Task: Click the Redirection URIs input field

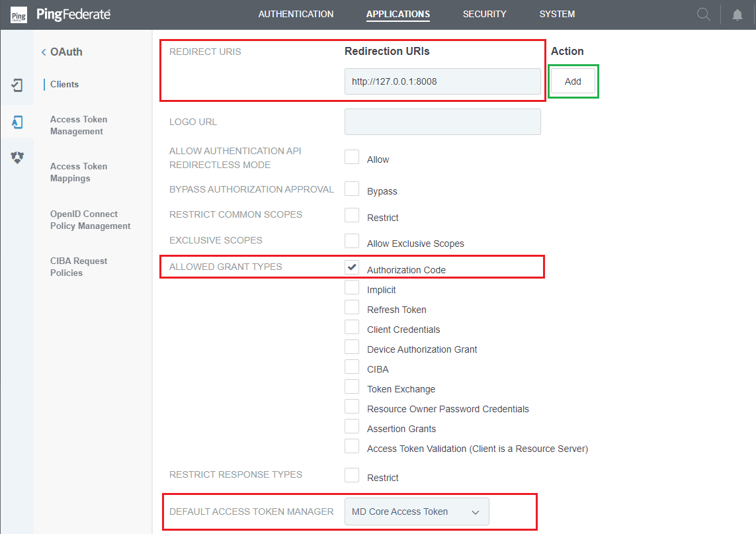Action: point(442,81)
